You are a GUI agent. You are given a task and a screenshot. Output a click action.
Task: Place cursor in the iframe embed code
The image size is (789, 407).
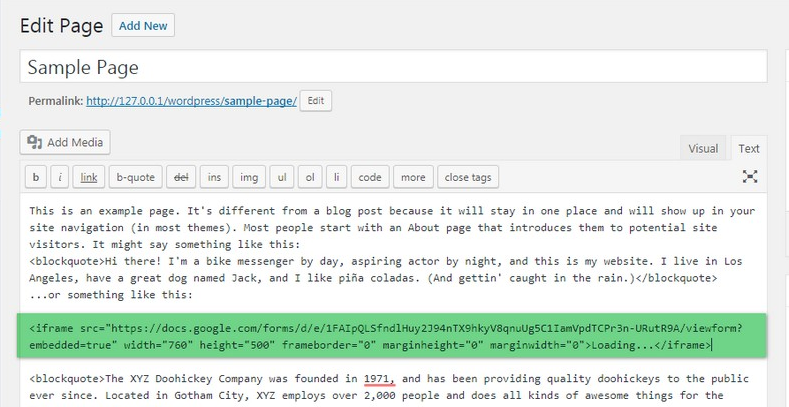click(x=392, y=336)
